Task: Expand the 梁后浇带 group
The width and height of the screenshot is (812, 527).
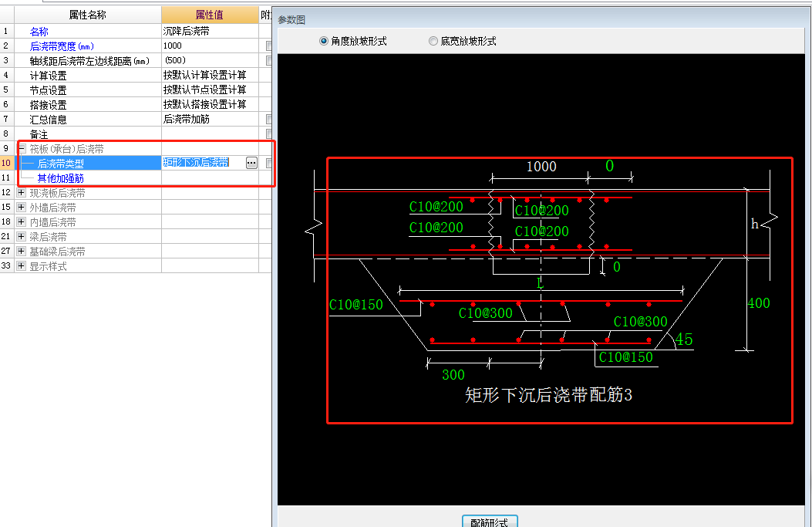Action: (x=22, y=237)
